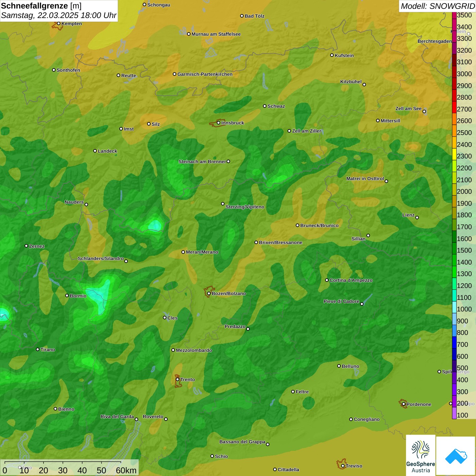Click the Trento city marker
476x476 pixels.
[x=177, y=379]
